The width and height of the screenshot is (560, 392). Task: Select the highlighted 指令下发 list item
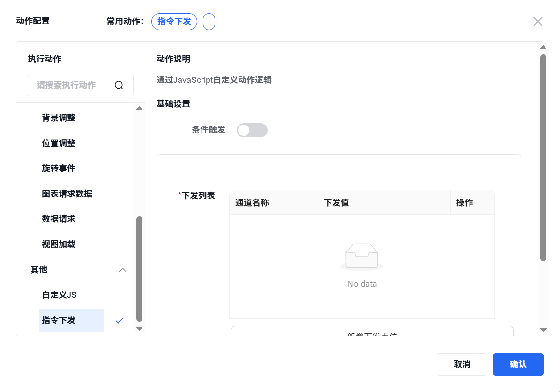(71, 320)
